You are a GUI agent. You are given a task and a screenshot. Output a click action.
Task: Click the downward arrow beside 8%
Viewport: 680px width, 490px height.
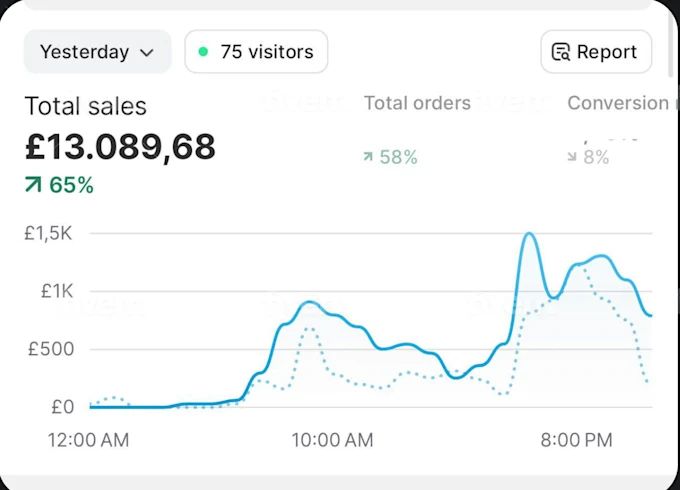572,157
